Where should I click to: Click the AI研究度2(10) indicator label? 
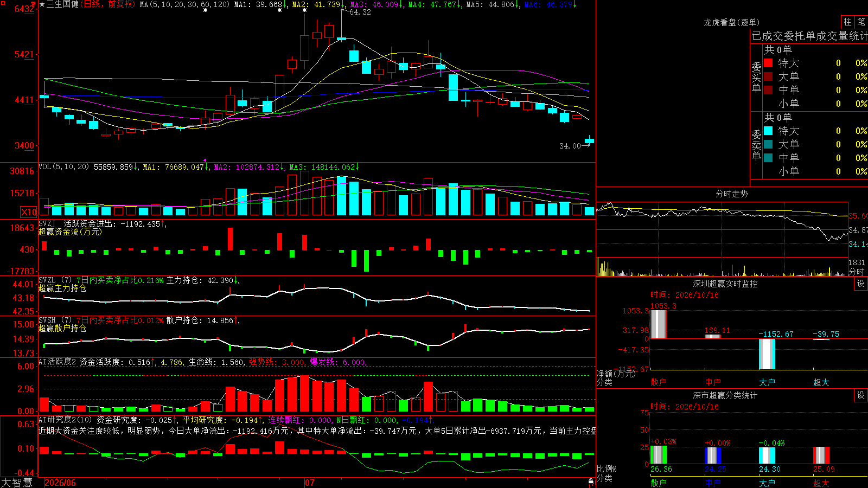[65, 420]
